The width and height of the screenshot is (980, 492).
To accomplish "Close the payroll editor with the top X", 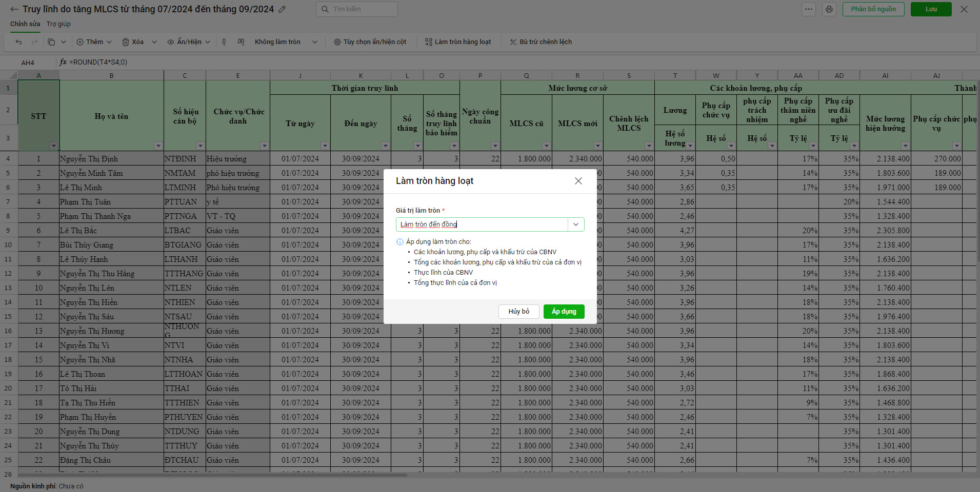I will tap(964, 9).
